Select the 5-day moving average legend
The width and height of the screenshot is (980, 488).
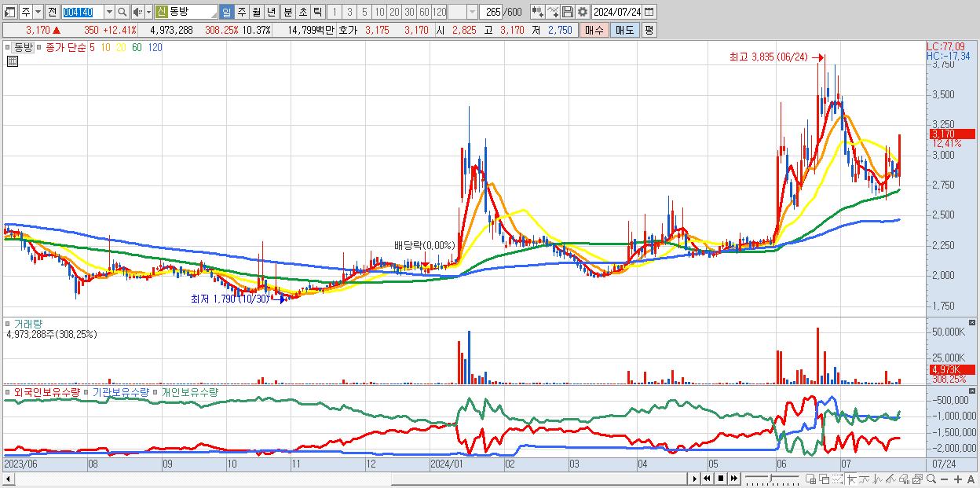pos(92,47)
